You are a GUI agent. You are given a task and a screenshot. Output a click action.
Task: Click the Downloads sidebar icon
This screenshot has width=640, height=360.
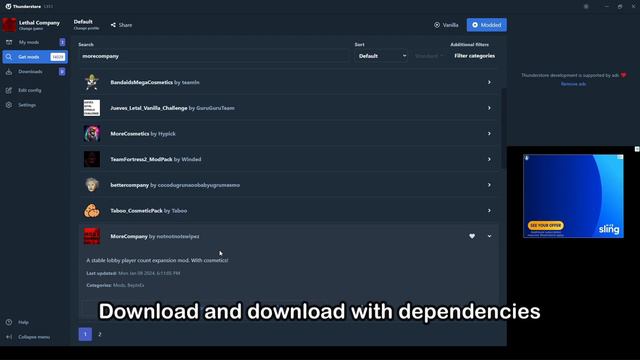9,72
